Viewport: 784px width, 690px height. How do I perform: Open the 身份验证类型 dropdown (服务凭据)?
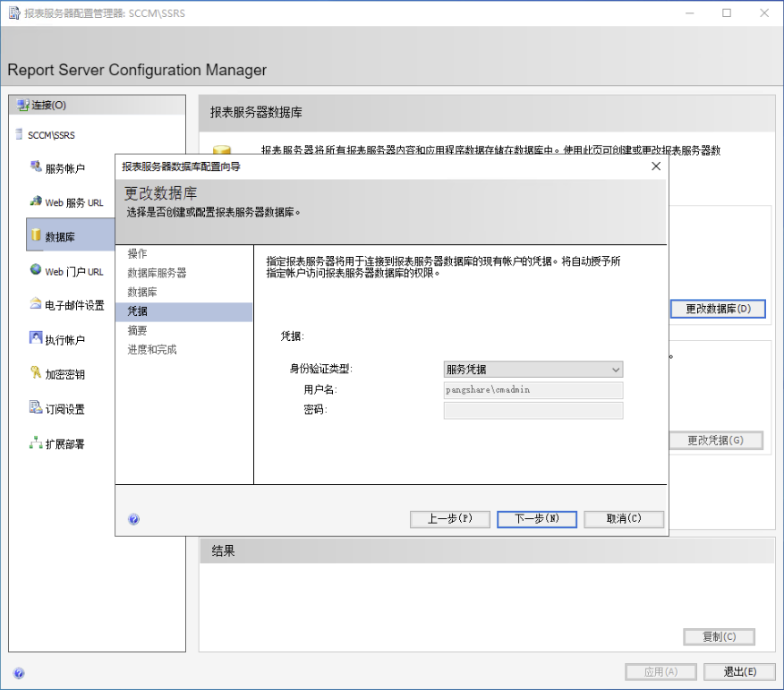coord(533,370)
